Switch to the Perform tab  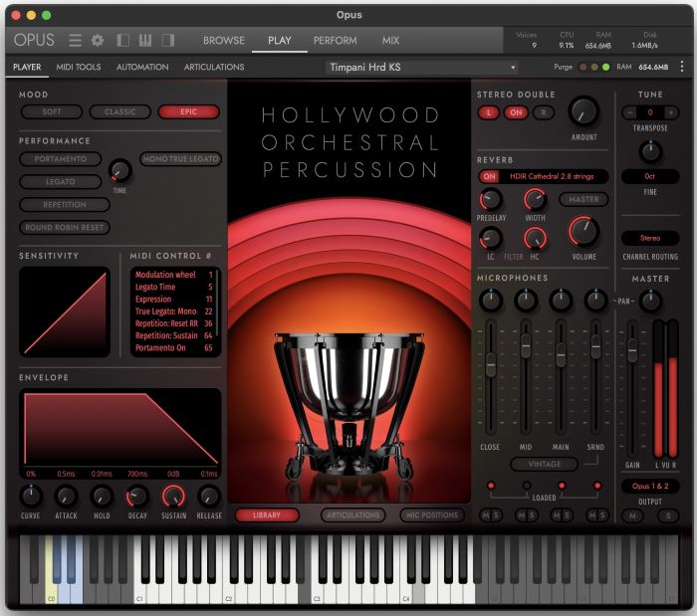[335, 41]
